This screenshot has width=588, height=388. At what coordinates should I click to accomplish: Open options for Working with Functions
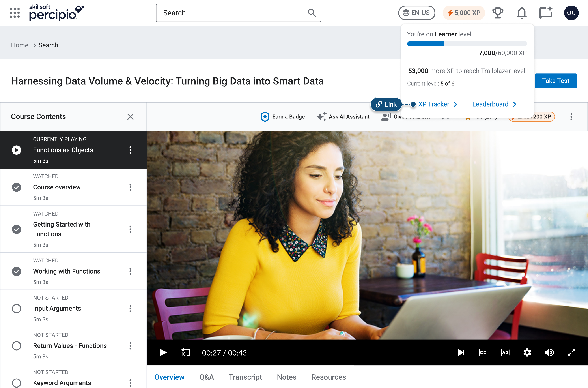tap(130, 271)
